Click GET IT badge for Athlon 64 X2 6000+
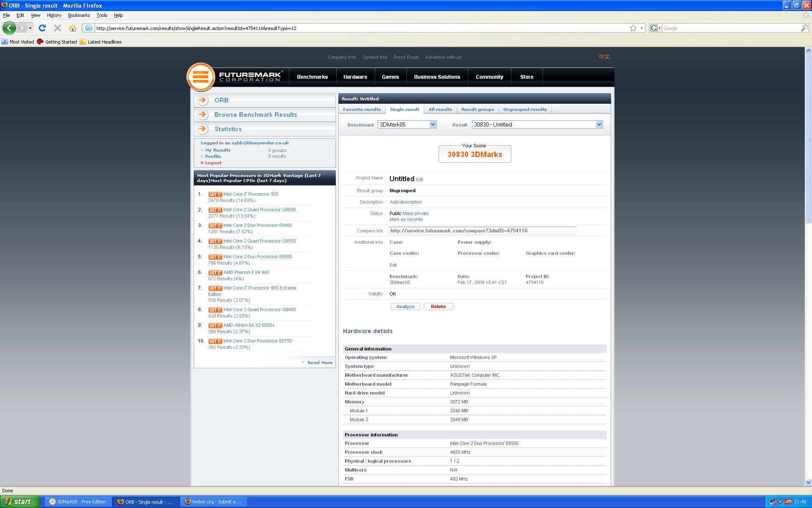 215,326
